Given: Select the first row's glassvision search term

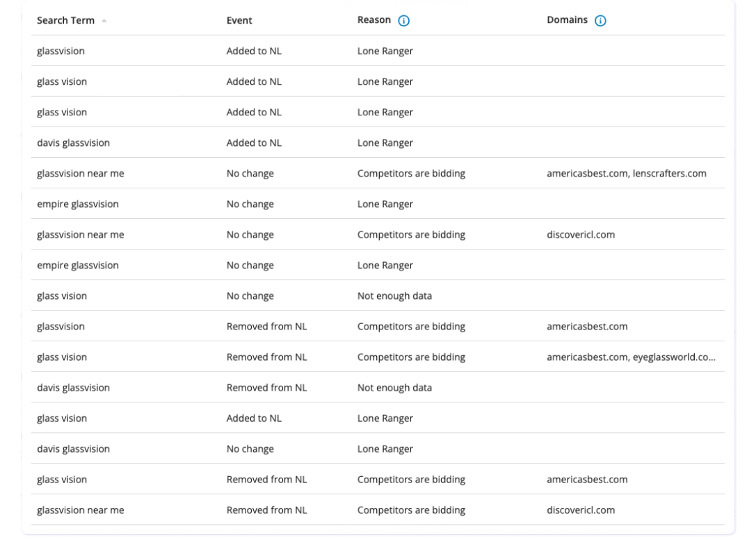Looking at the screenshot, I should point(61,51).
